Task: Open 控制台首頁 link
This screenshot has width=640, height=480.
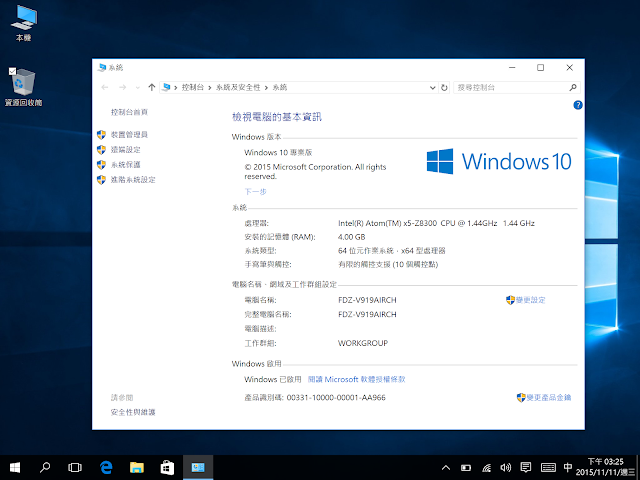Action: click(x=129, y=112)
